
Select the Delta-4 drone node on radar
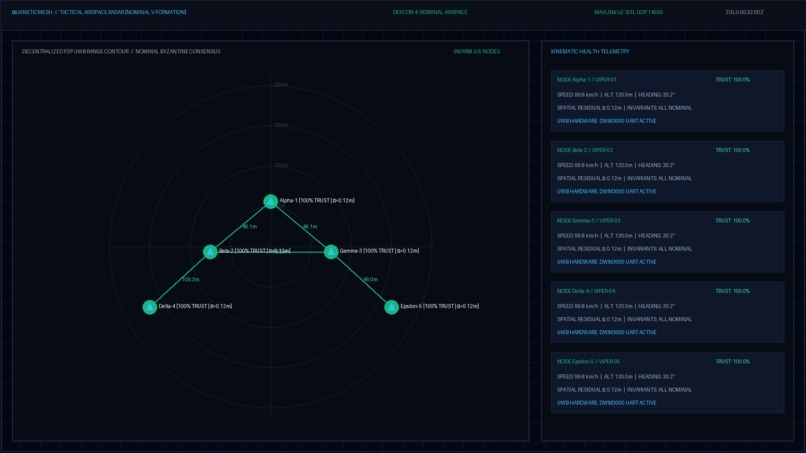150,307
